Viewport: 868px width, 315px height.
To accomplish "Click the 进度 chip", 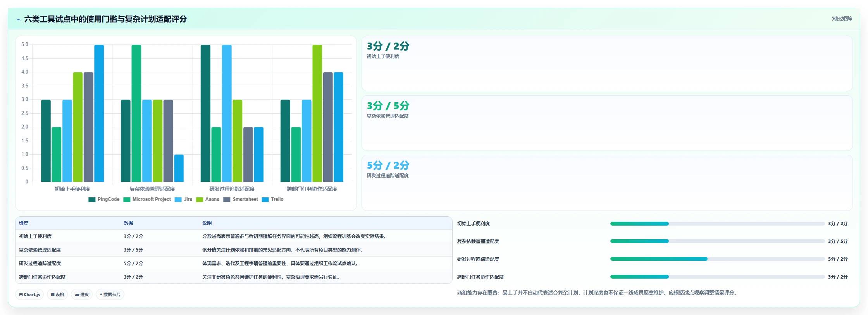I will coord(82,294).
